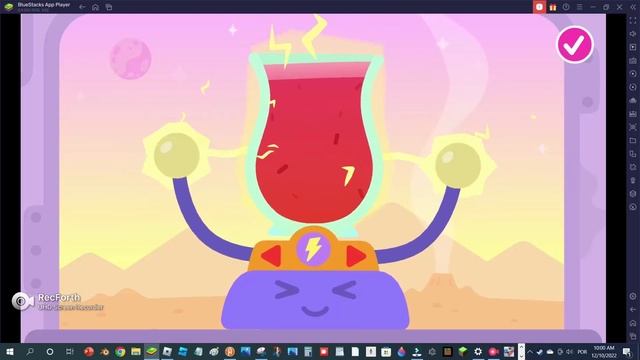Expand the hidden system tray icons
640x360 pixels.
[530, 351]
